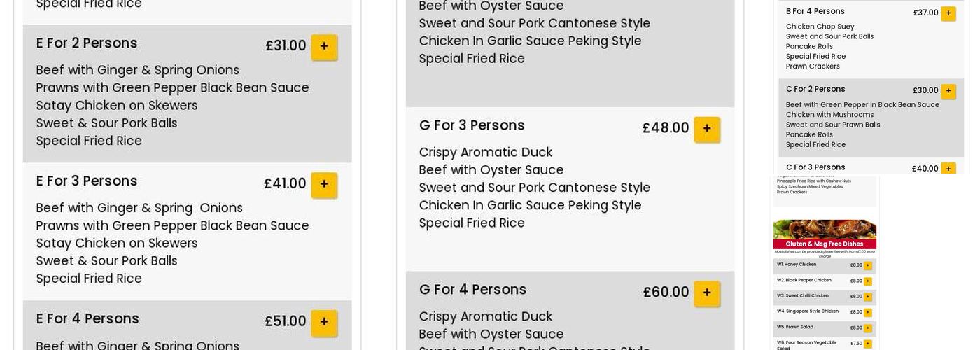Add W1 Honey Chicken to basket

867,266
